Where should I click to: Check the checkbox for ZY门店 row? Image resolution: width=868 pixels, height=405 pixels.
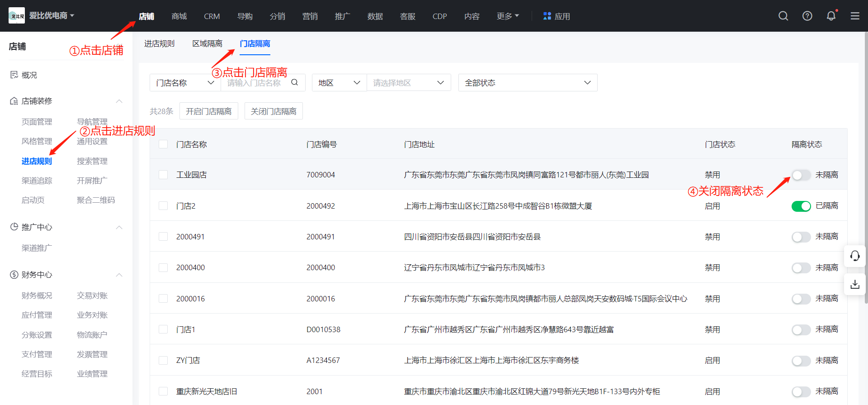[163, 360]
